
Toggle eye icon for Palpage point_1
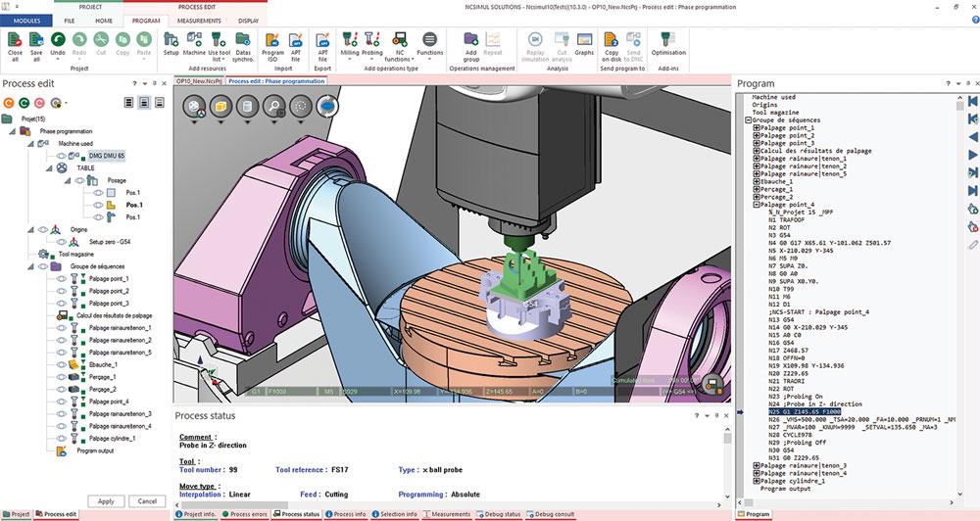pyautogui.click(x=61, y=278)
